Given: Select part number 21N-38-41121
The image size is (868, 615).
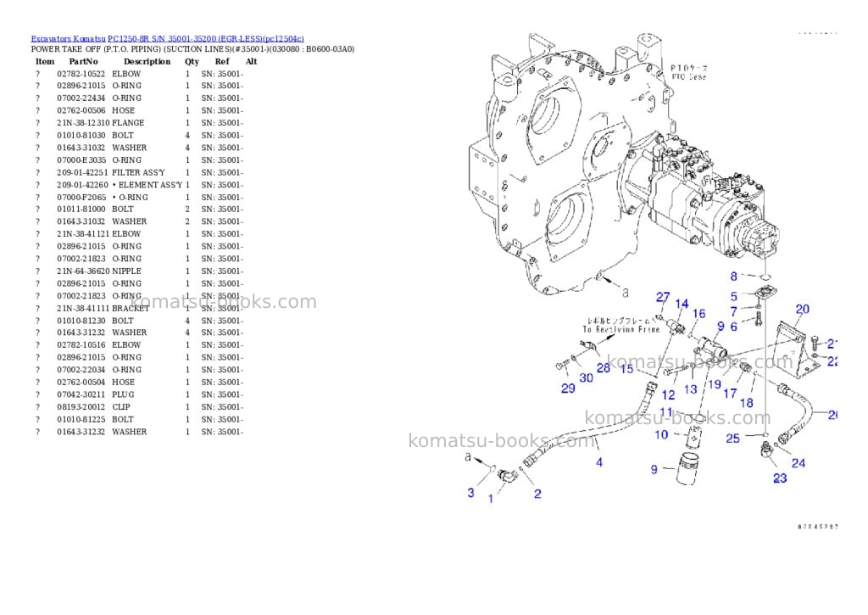Looking at the screenshot, I should pyautogui.click(x=83, y=234).
